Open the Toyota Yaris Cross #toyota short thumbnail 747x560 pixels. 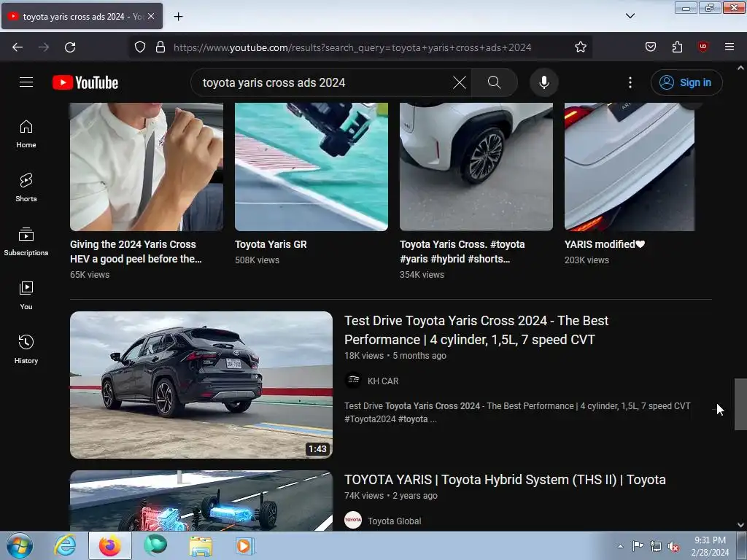click(476, 167)
